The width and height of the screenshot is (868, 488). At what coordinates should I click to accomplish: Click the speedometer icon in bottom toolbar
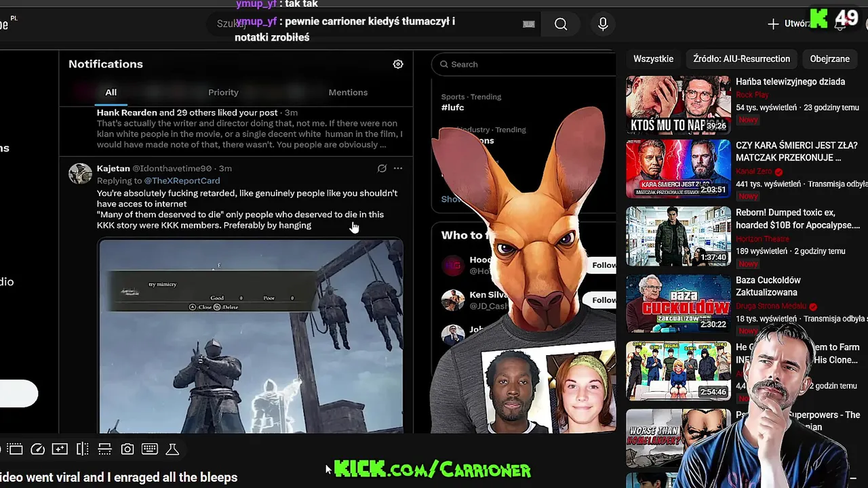pyautogui.click(x=38, y=449)
